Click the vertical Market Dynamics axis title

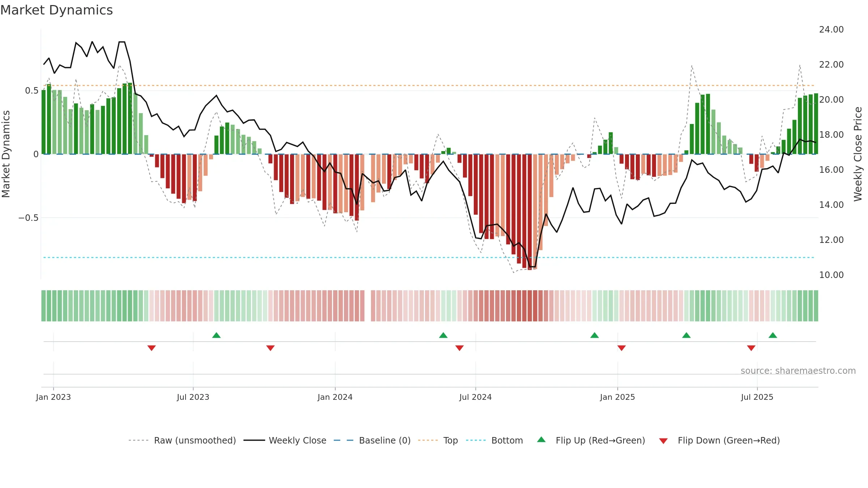pos(6,154)
